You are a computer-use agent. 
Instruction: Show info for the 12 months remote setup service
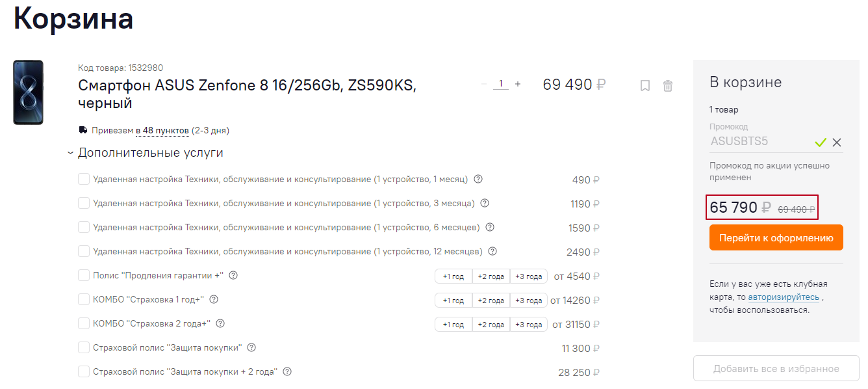tap(492, 251)
